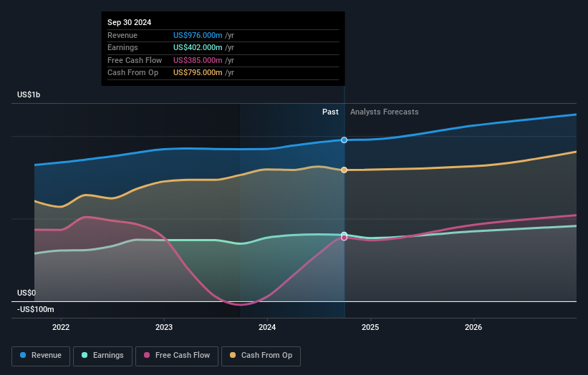Viewport: 588px width, 375px height.
Task: Click the Analysts Forecasts label
Action: tap(385, 112)
